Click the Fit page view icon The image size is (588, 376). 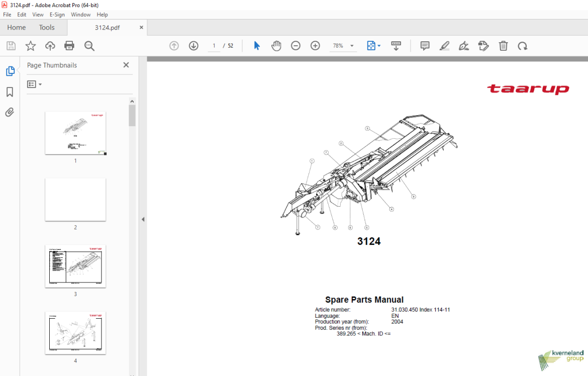[371, 46]
